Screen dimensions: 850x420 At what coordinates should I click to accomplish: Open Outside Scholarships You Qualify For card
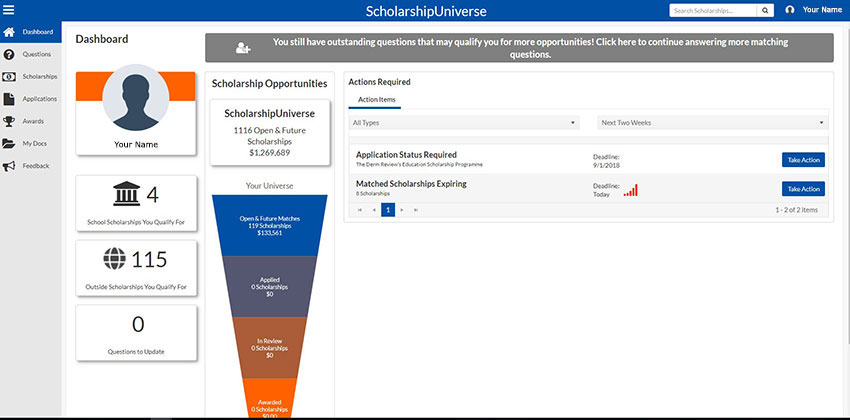136,268
